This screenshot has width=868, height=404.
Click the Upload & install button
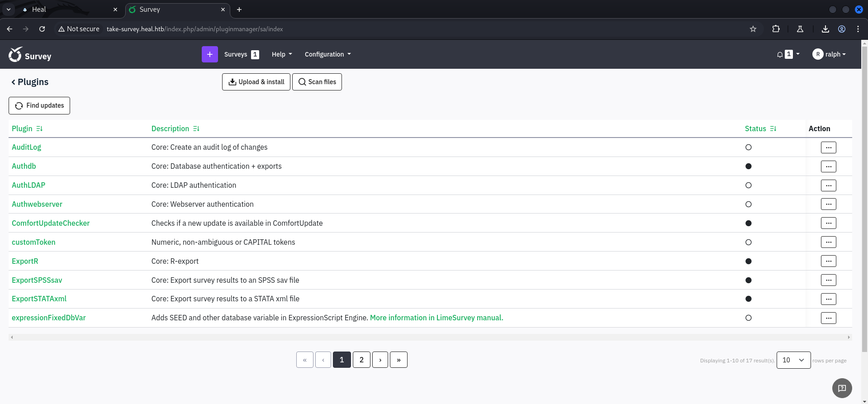[256, 82]
